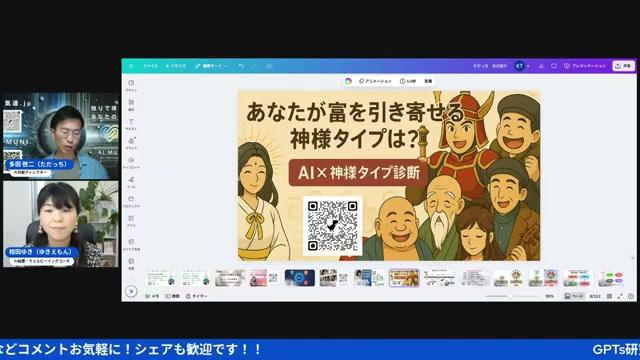Click the 多田啓二 (ただっち) name label
The width and height of the screenshot is (640, 360).
click(x=39, y=164)
